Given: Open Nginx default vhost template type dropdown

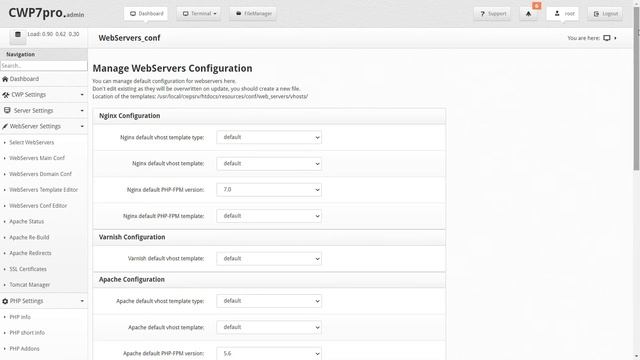Looking at the screenshot, I should (x=269, y=137).
